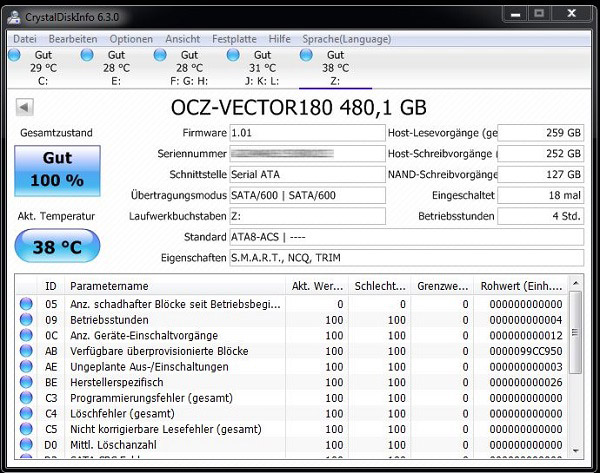Click status orb of attribute AB row
Screen dimensions: 600x473
click(26, 351)
